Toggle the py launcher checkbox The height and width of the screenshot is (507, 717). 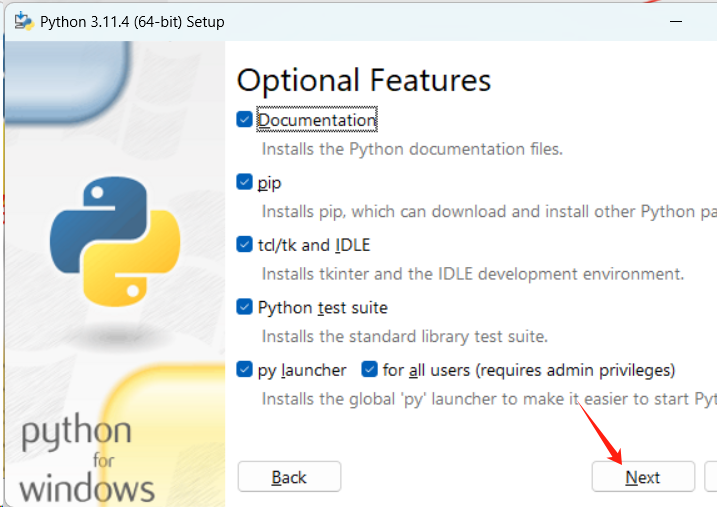(245, 370)
